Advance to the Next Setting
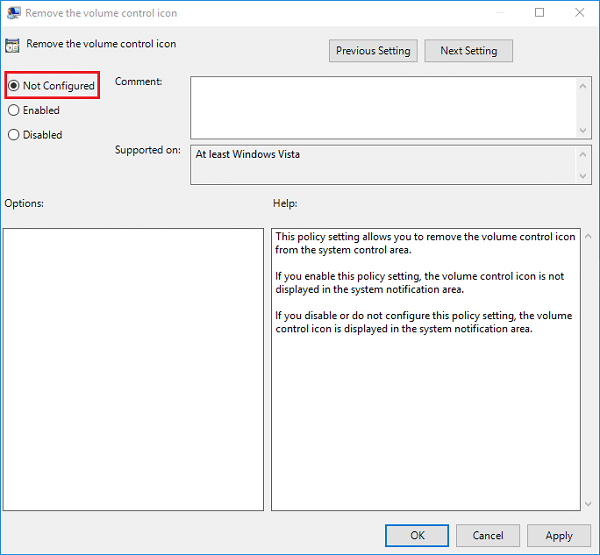Viewport: 600px width, 555px height. pos(468,51)
